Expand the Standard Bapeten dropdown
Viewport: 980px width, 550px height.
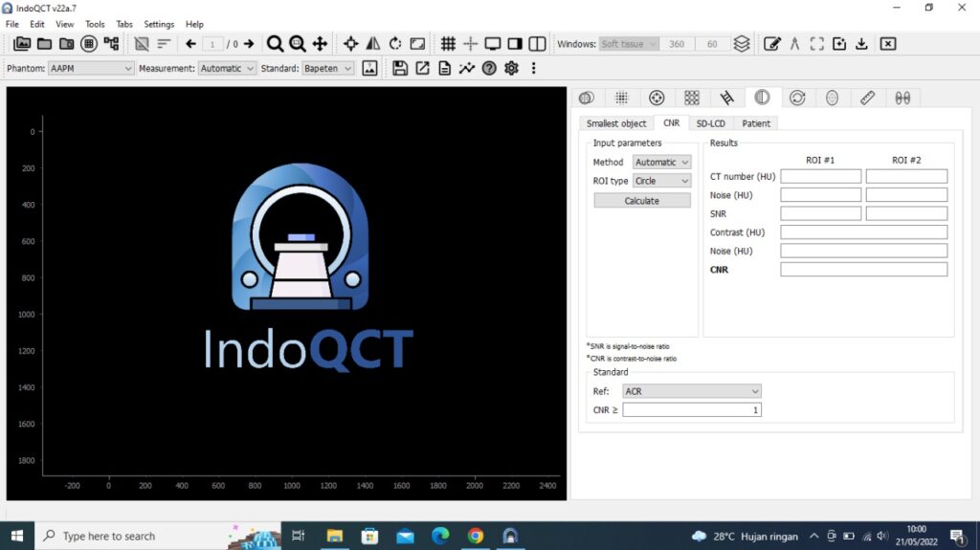[328, 68]
